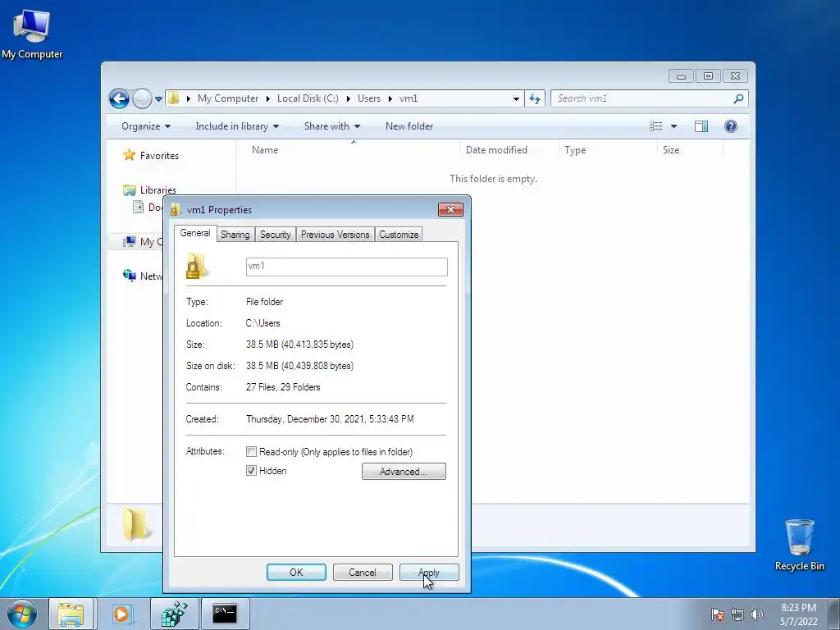
Task: Open the Windows Start button
Action: (22, 614)
